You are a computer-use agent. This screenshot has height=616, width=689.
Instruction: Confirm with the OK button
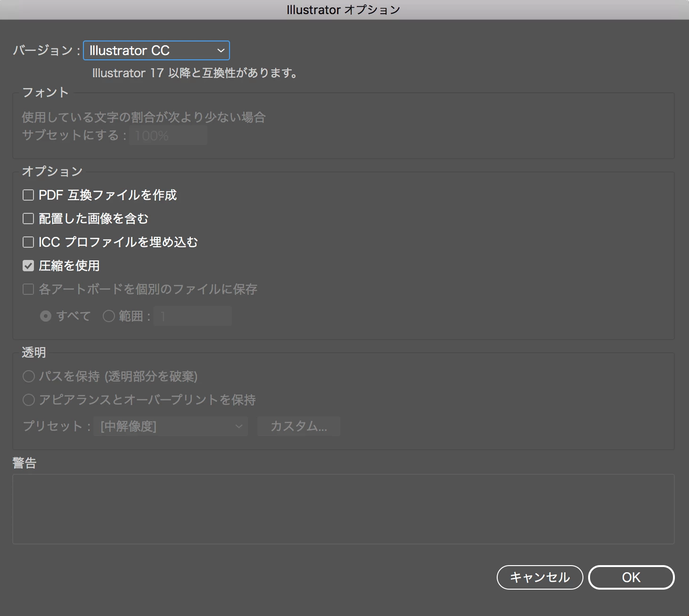point(632,577)
